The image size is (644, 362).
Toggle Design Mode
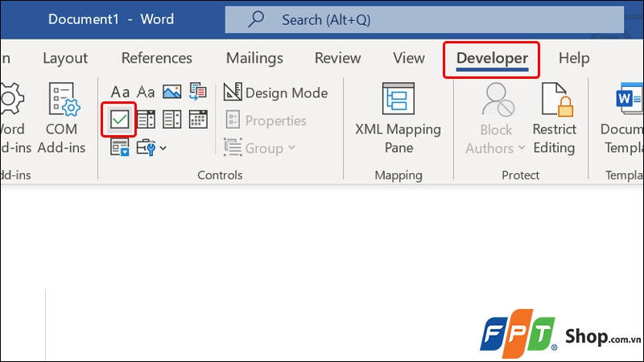pyautogui.click(x=275, y=93)
